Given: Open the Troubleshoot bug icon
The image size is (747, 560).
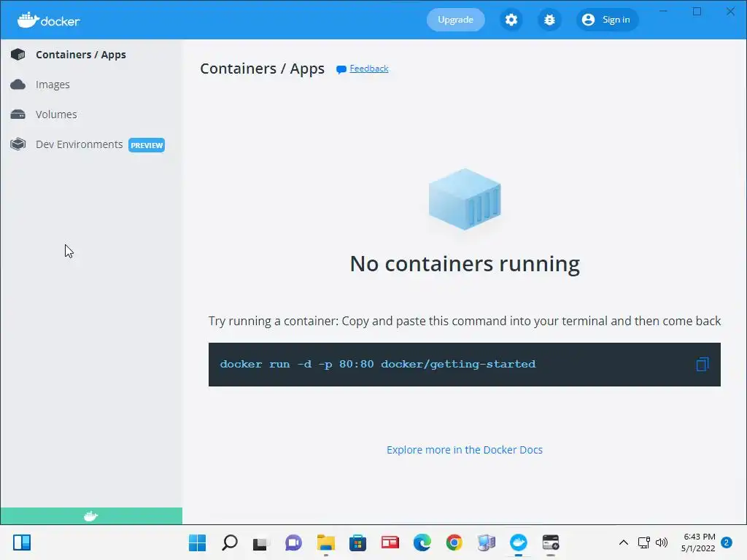Looking at the screenshot, I should click(x=549, y=20).
